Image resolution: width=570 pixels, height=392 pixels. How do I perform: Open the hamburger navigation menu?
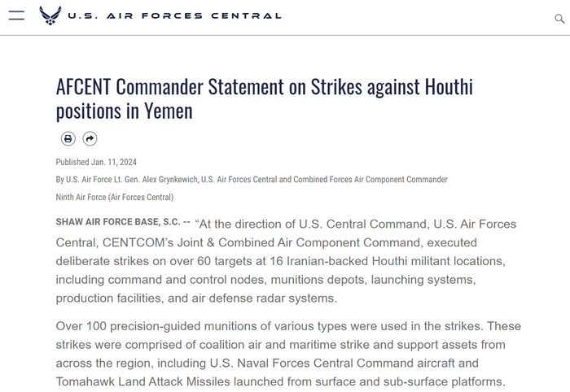(x=16, y=15)
